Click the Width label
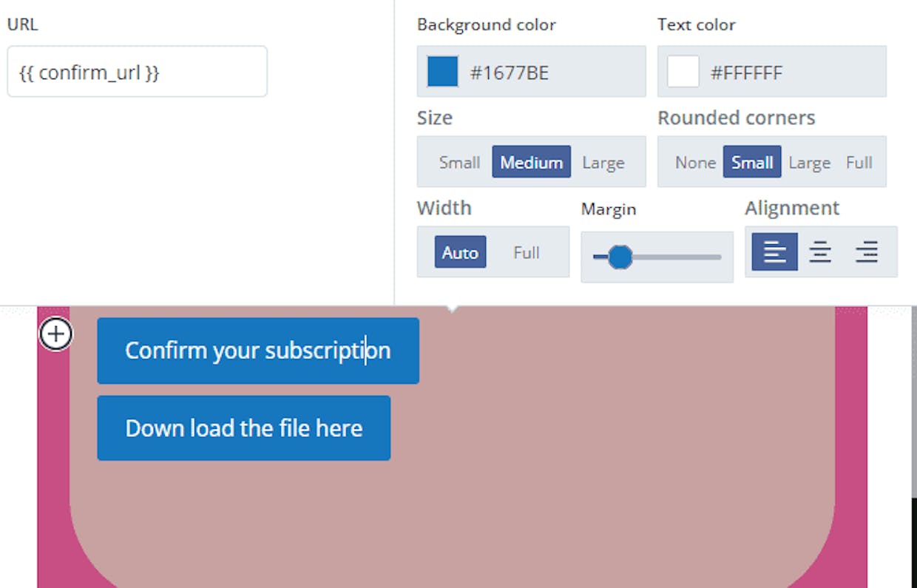 (x=444, y=208)
